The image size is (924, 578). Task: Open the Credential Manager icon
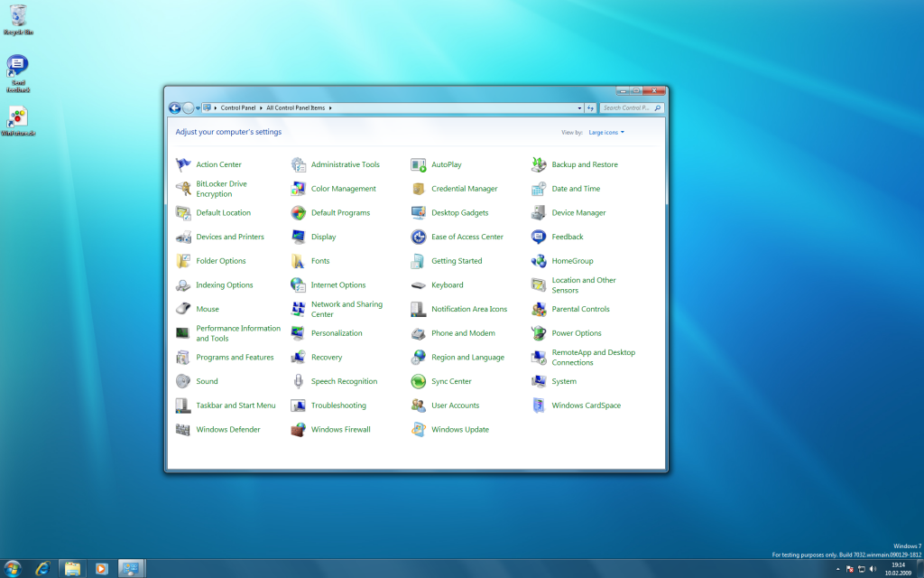419,189
